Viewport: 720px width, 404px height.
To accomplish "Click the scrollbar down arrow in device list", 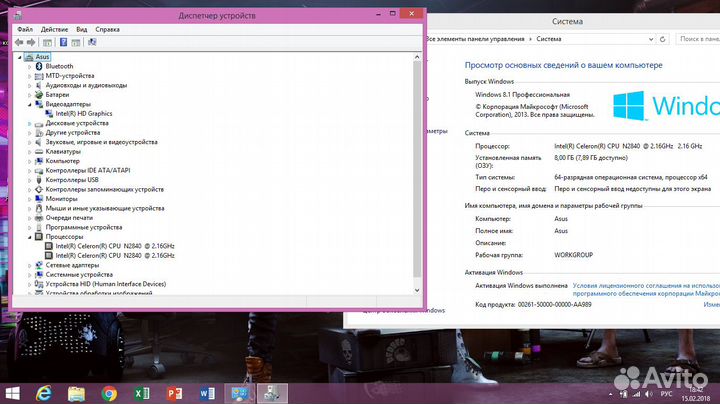I will pyautogui.click(x=417, y=290).
